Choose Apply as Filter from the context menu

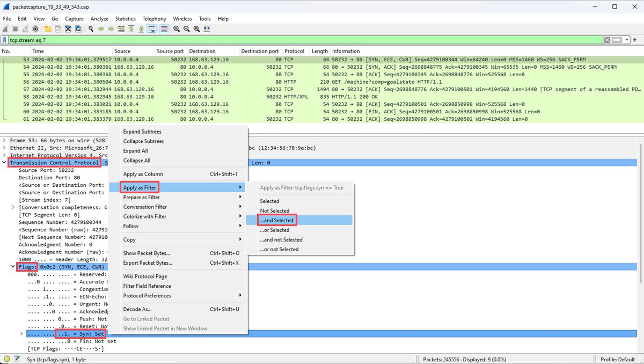click(138, 187)
